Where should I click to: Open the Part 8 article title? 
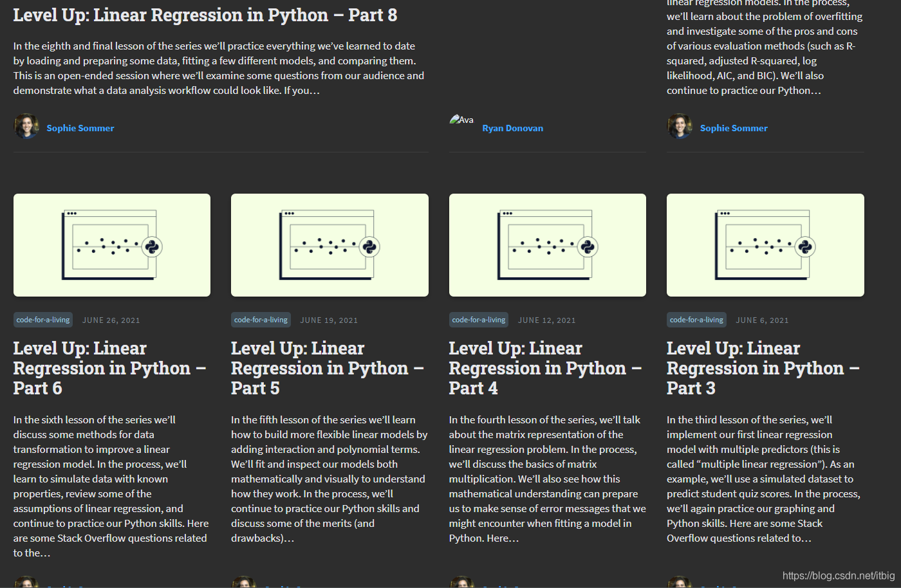[205, 15]
